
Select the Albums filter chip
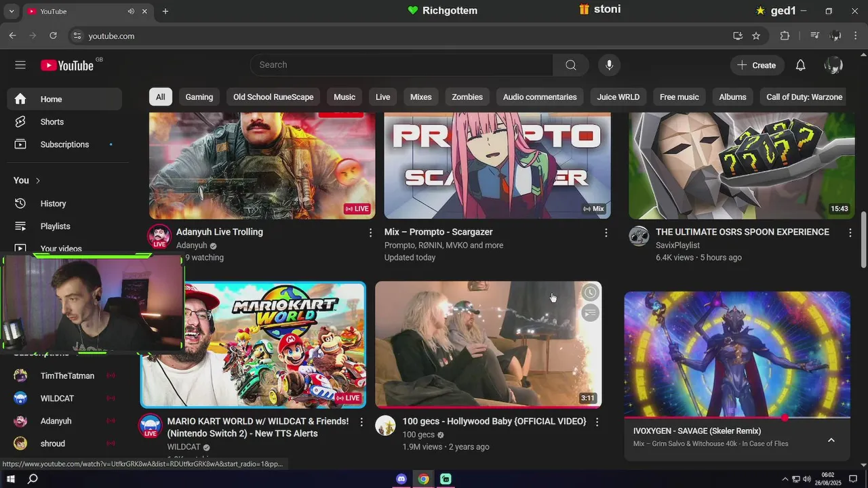coord(732,97)
